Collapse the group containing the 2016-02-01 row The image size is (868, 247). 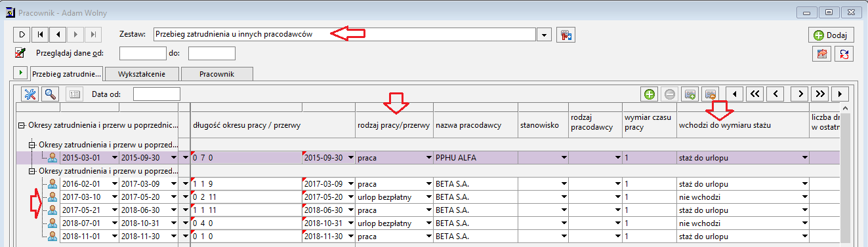click(31, 170)
